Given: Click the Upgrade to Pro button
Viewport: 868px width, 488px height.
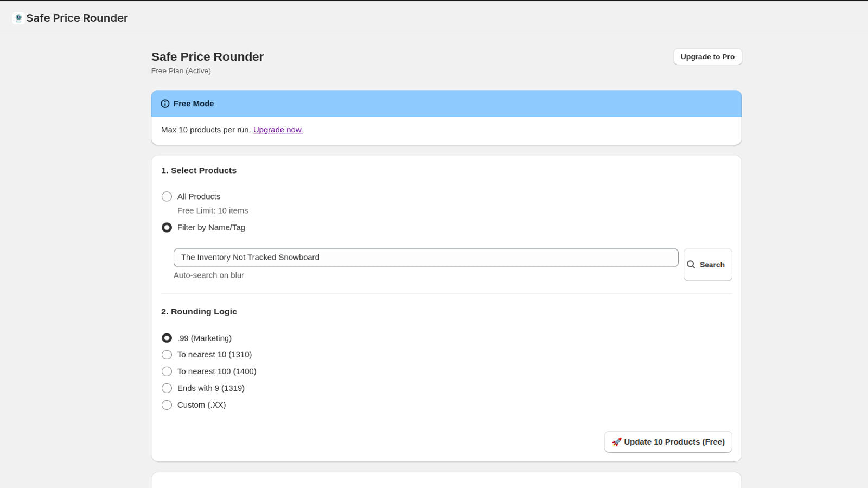Looking at the screenshot, I should (x=707, y=56).
